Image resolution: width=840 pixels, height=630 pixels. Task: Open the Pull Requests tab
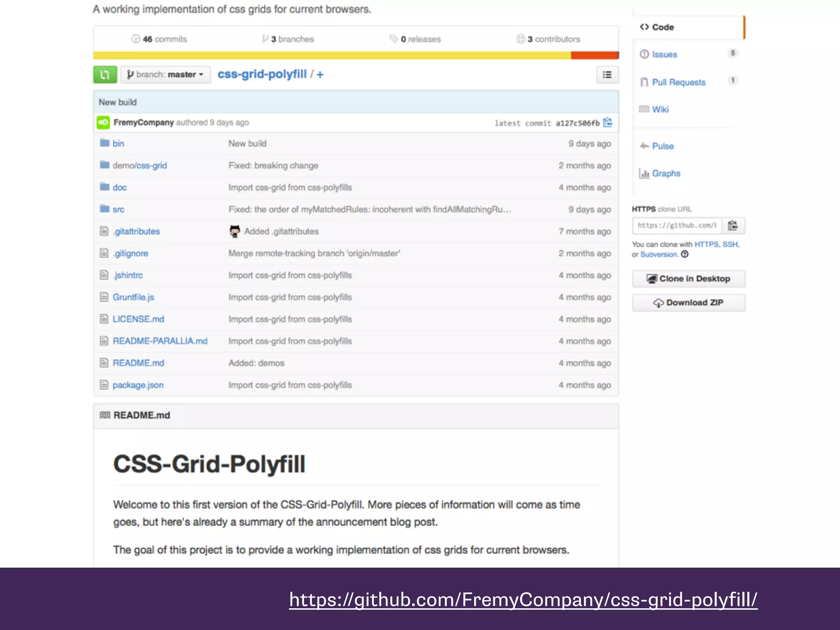tap(679, 82)
